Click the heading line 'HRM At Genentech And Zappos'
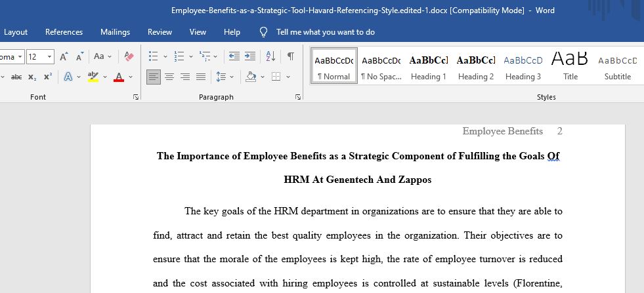Image resolution: width=644 pixels, height=293 pixels. [x=357, y=180]
